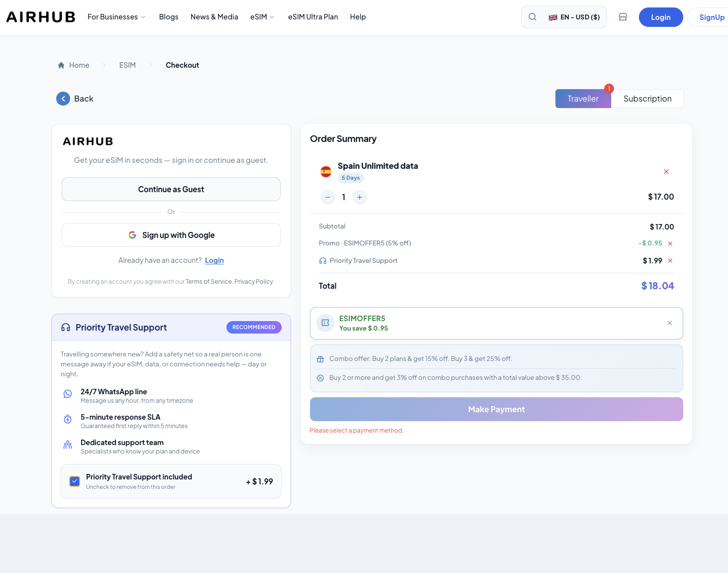Viewport: 728px width, 573px height.
Task: Click Continue as Guest
Action: [171, 189]
